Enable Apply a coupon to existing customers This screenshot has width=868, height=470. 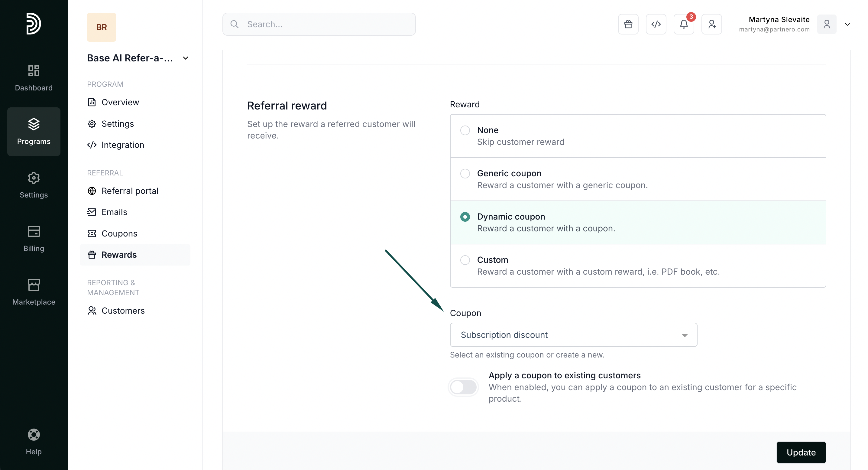point(464,387)
